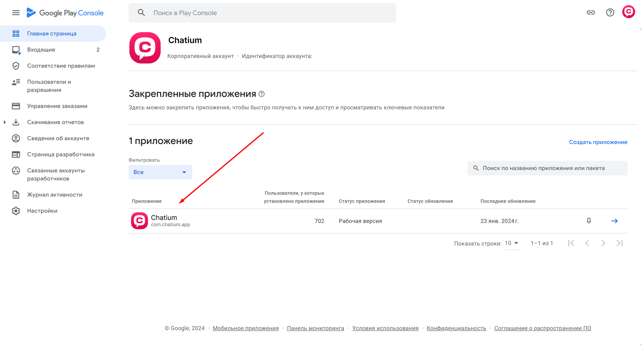Click the Пользователи и разрешения people icon
This screenshot has height=347, width=644.
16,82
